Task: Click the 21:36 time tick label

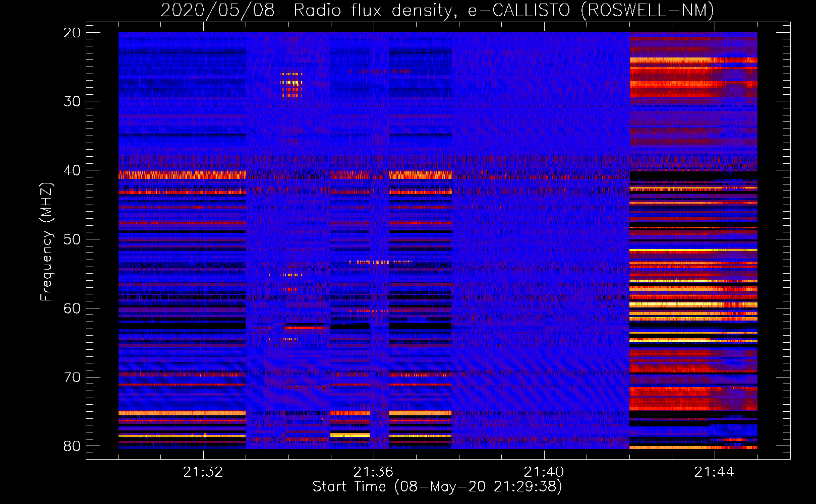Action: (x=373, y=472)
